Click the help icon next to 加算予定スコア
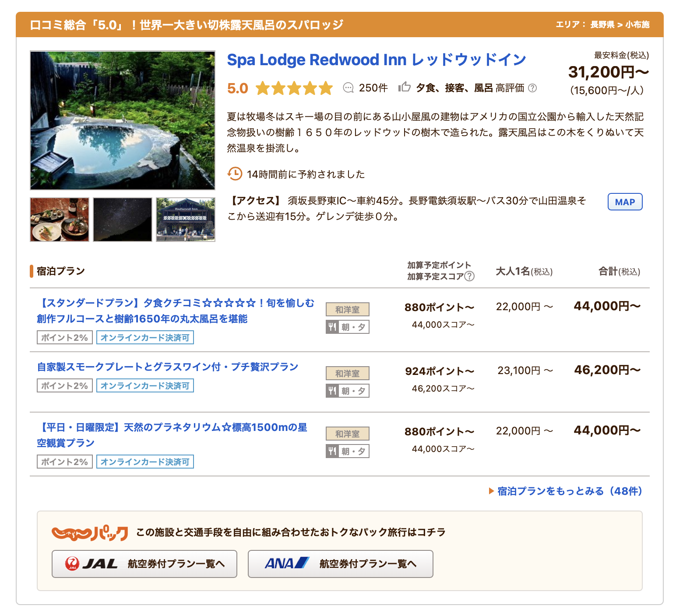 pos(469,276)
